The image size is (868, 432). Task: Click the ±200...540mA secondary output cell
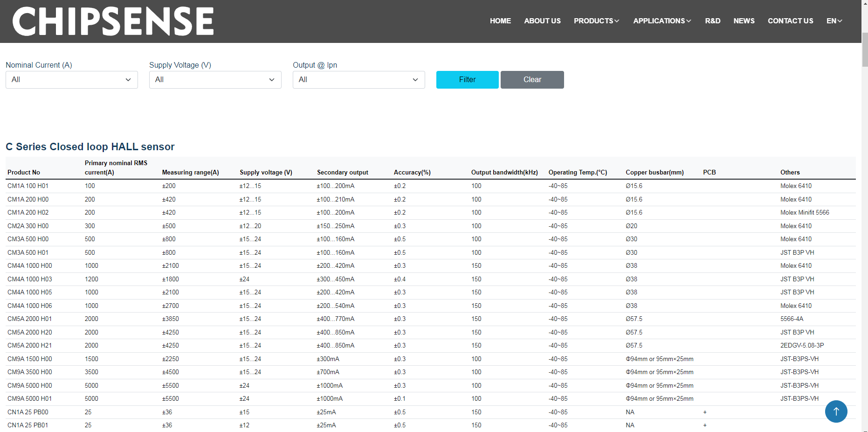pyautogui.click(x=336, y=306)
